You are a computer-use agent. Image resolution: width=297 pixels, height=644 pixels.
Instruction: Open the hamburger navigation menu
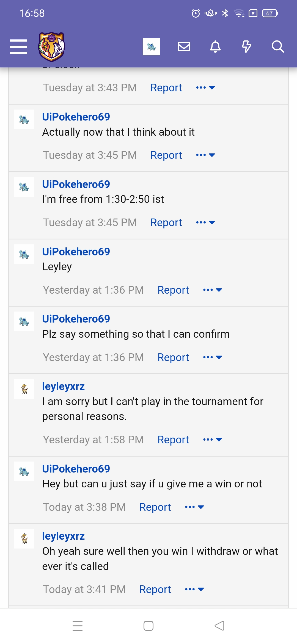pos(18,47)
